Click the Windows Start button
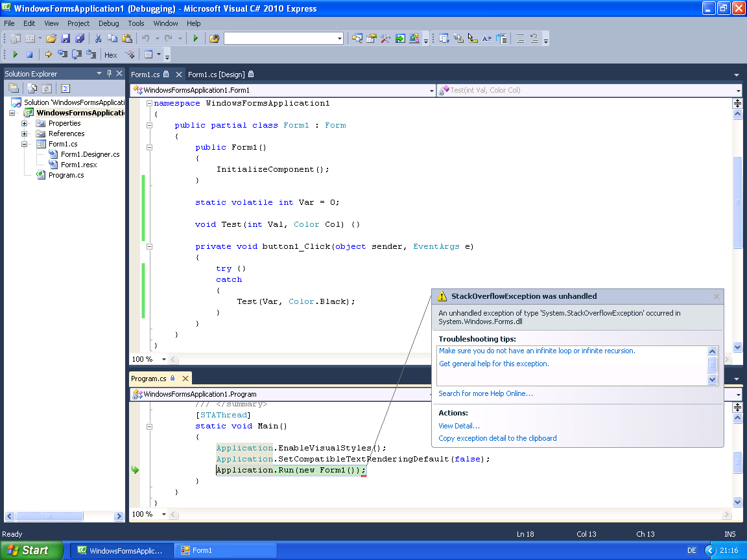Image resolution: width=747 pixels, height=560 pixels. point(31,550)
